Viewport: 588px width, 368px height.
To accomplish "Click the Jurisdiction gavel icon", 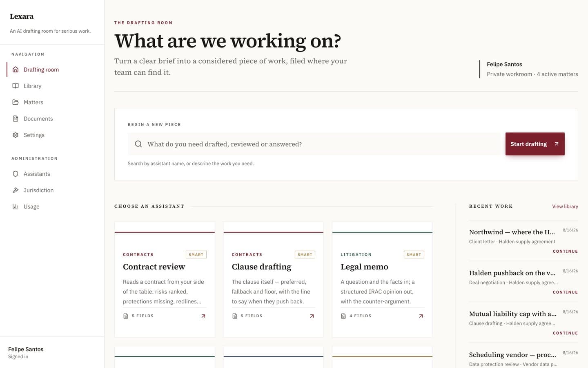I will pyautogui.click(x=16, y=190).
